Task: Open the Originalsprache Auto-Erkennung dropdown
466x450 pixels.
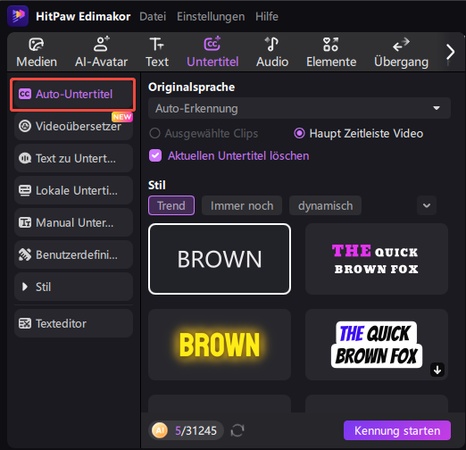Action: coord(299,108)
